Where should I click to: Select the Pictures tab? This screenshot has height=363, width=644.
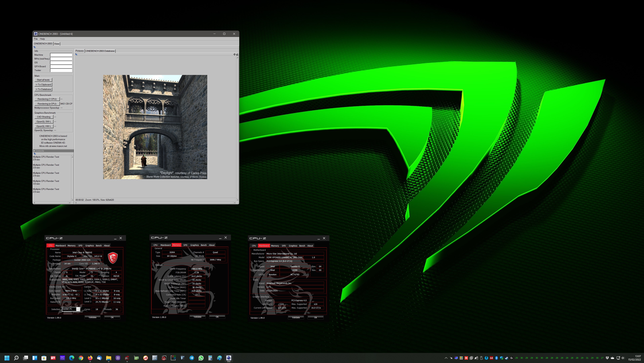coord(79,51)
